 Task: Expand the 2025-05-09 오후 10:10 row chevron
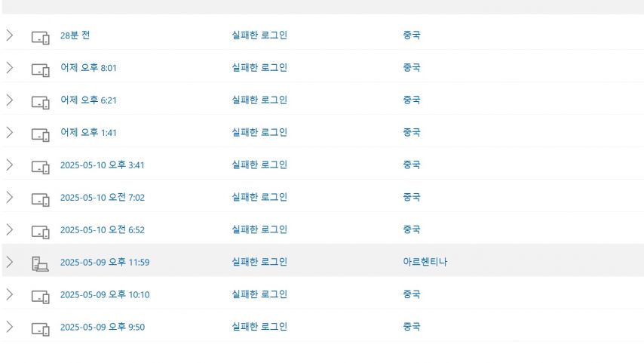pyautogui.click(x=10, y=294)
